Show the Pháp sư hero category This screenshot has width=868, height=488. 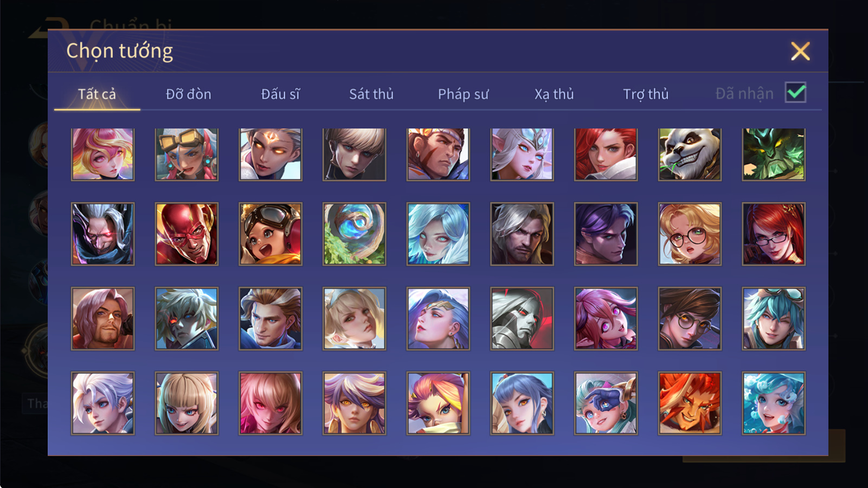tap(463, 94)
